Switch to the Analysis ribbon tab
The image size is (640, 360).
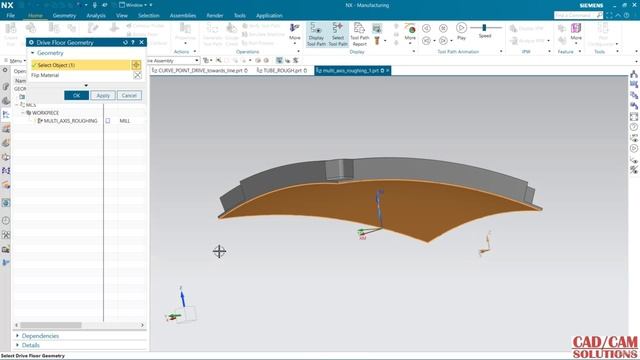[96, 16]
